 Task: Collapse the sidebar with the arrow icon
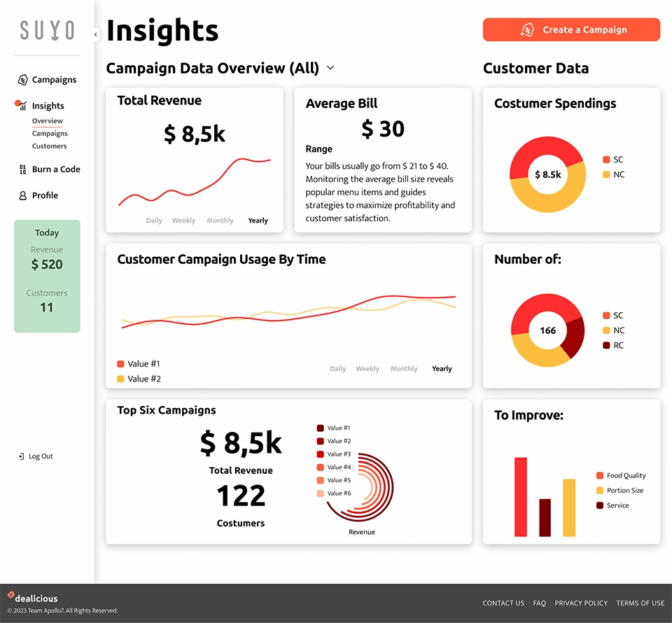click(x=96, y=34)
